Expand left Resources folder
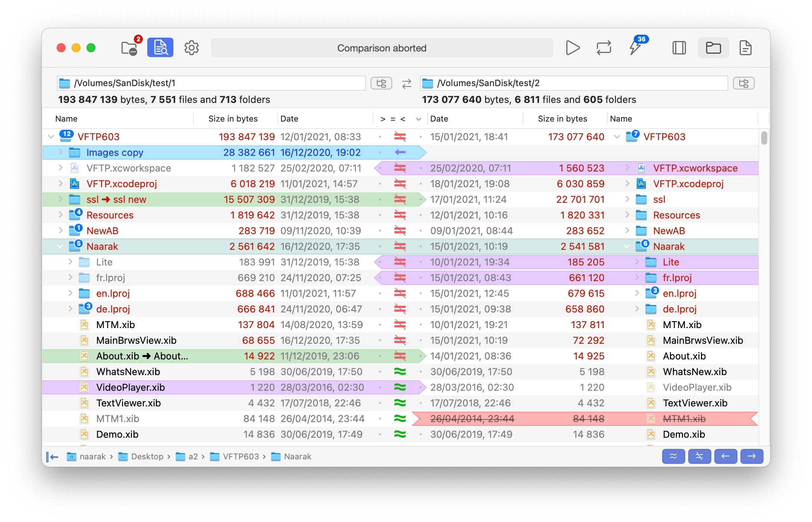Screen dimensions: 812x522 point(61,215)
